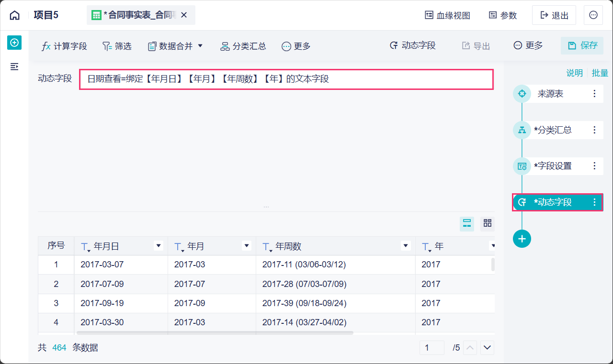Open 年周数 column dropdown arrow
The image size is (613, 364).
[x=406, y=246]
